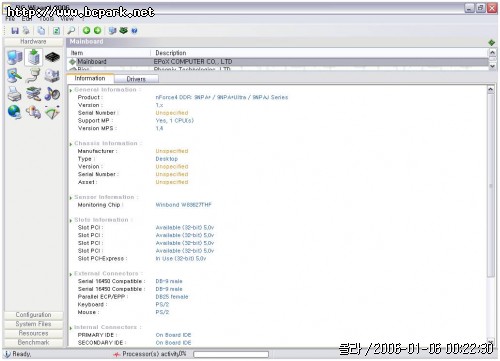Click the green chip toolbar icon
The width and height of the screenshot is (500, 361).
(123, 31)
